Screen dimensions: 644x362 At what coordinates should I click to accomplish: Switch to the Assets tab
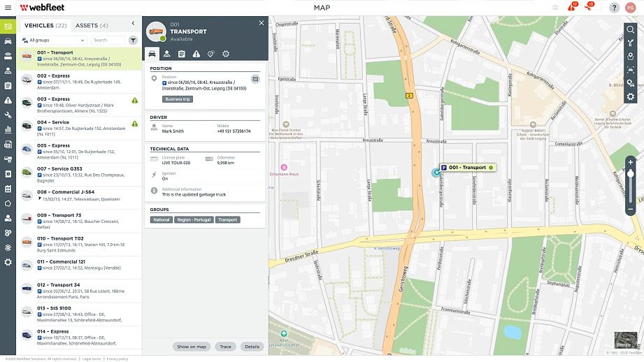tap(92, 25)
